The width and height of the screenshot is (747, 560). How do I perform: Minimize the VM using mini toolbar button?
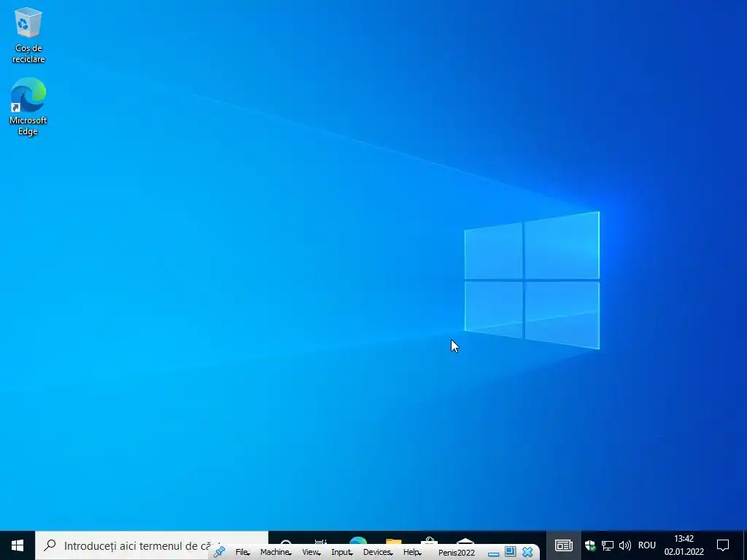click(x=494, y=553)
